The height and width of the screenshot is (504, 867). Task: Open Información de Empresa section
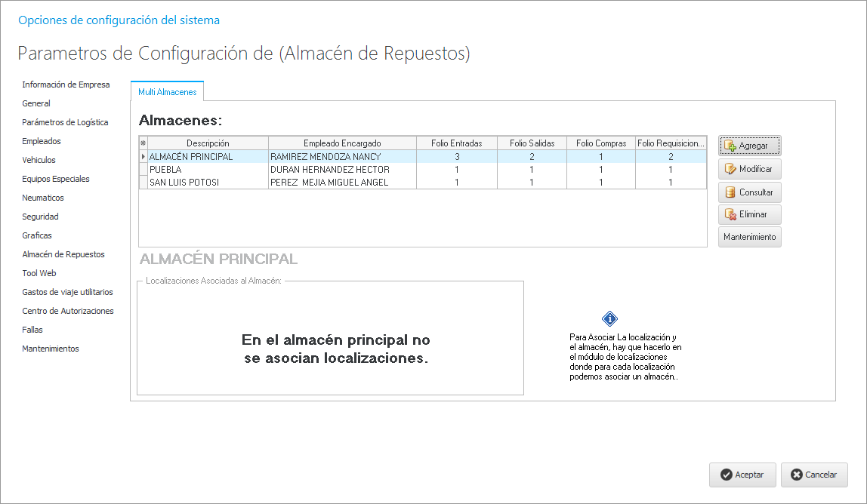point(66,85)
